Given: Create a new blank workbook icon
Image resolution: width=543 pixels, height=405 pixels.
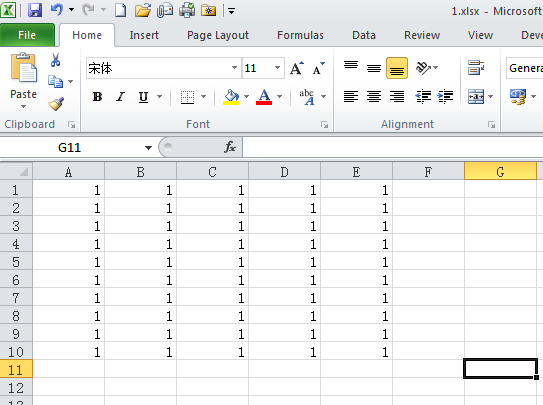Looking at the screenshot, I should click(x=120, y=10).
